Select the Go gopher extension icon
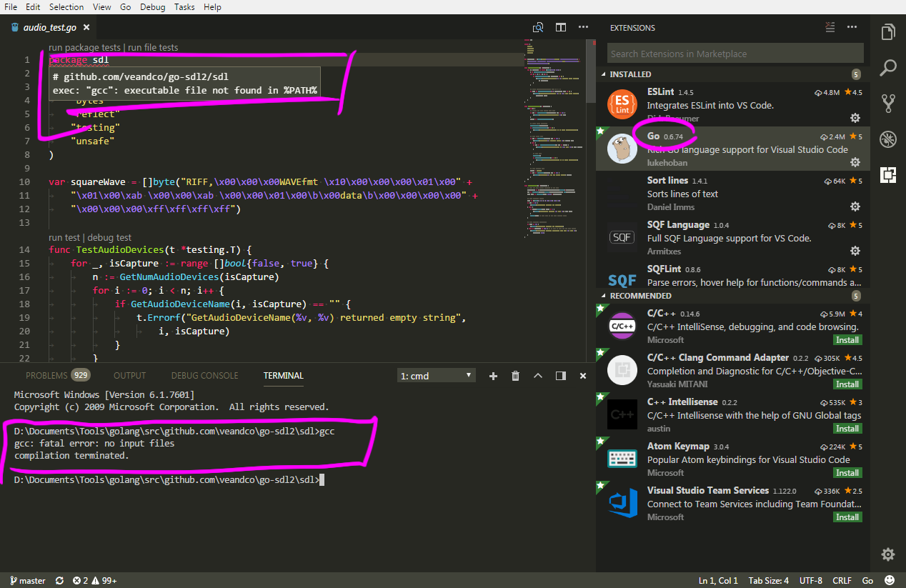 pos(622,149)
